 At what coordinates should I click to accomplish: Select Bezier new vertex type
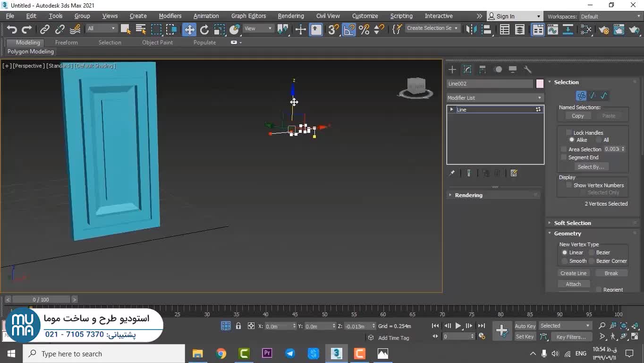click(x=592, y=252)
